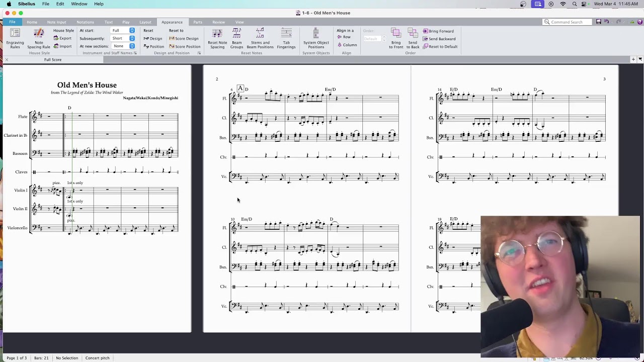Viewport: 644px width, 362px height.
Task: Open new tab with plus icon
Action: 633,59
